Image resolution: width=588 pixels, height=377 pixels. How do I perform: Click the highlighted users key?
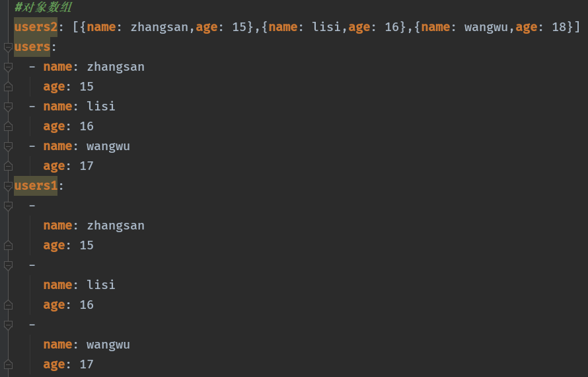[x=32, y=47]
